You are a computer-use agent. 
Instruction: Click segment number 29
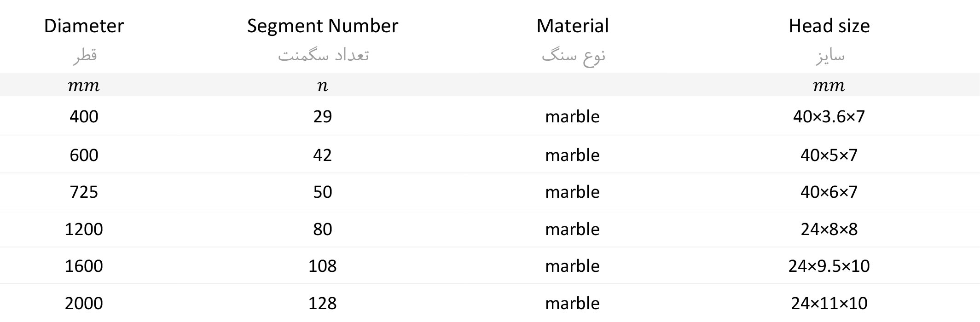coord(322,116)
